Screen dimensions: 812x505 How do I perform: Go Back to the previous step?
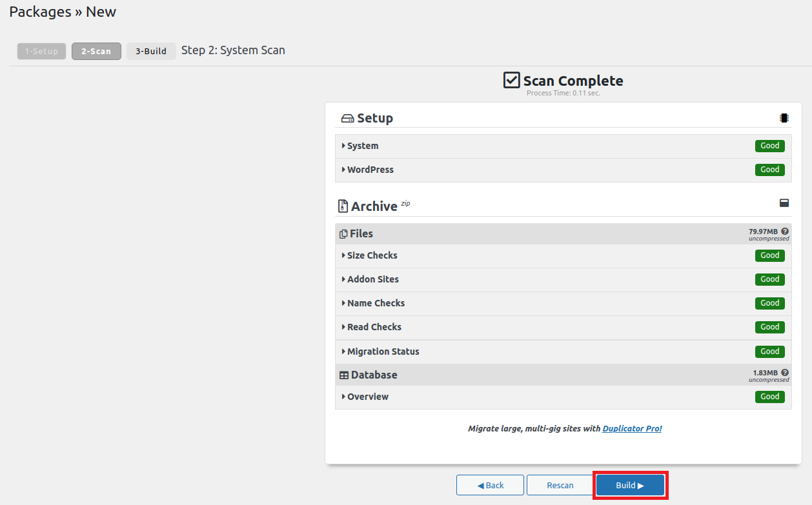coord(490,485)
